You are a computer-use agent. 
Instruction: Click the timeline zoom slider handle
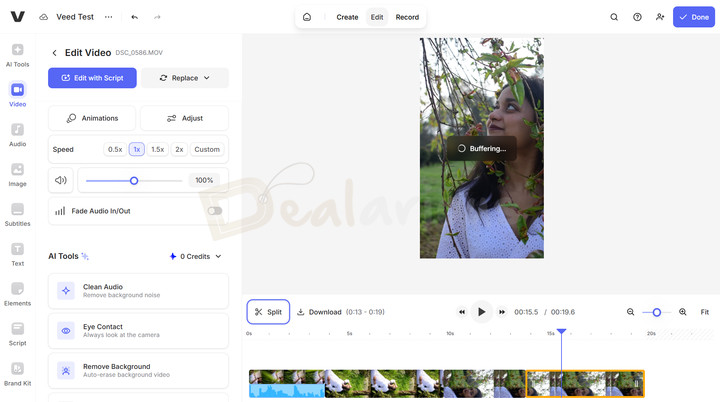pyautogui.click(x=657, y=312)
